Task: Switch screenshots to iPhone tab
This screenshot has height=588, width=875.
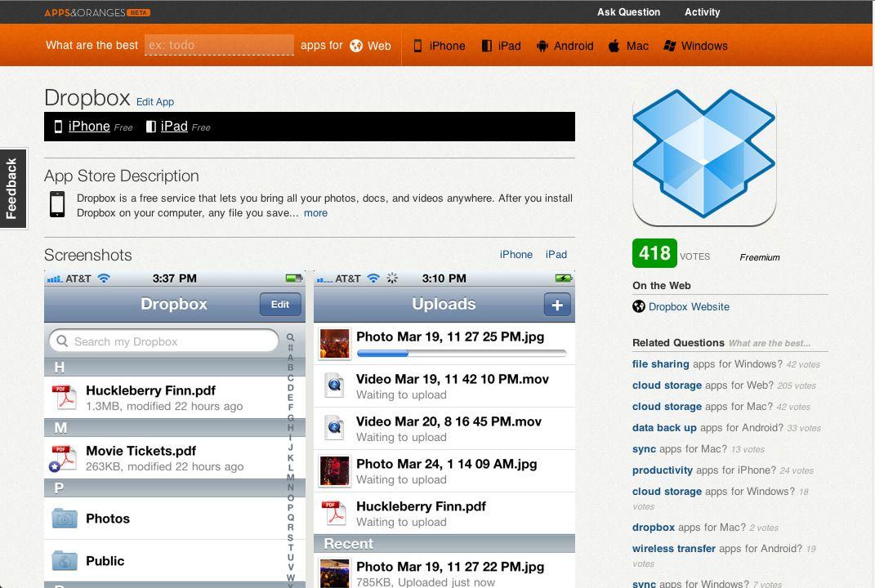Action: (x=516, y=254)
